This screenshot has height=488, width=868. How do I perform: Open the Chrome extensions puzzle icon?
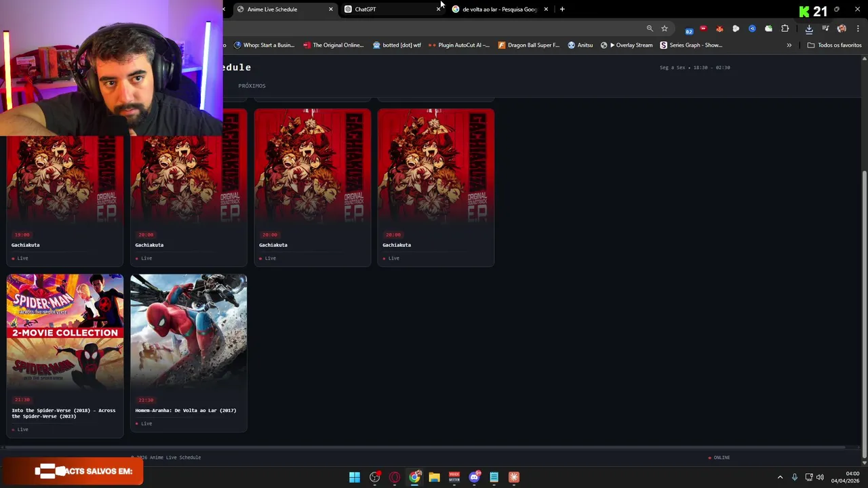(785, 28)
